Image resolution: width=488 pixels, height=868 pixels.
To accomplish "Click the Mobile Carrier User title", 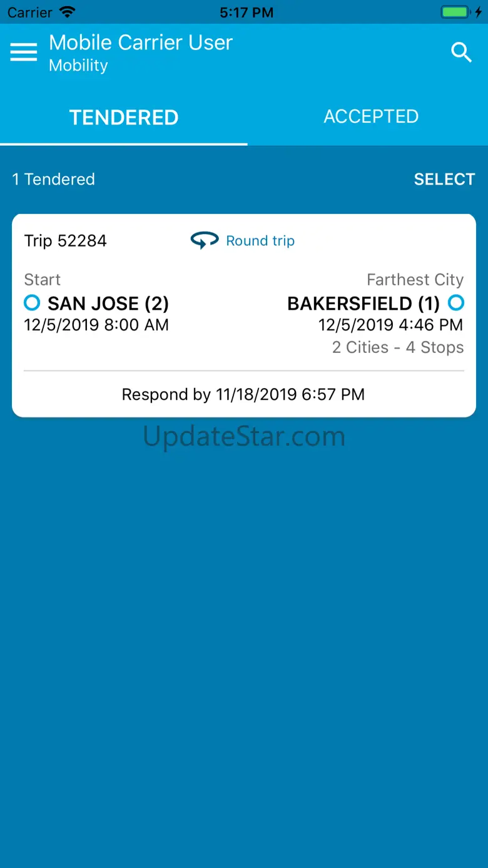I will tap(141, 43).
